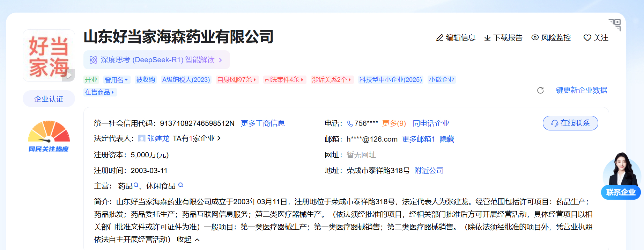Open 深度思考 (DeepSeek-R1) 智能解读 banner
The image size is (644, 250).
point(157,60)
